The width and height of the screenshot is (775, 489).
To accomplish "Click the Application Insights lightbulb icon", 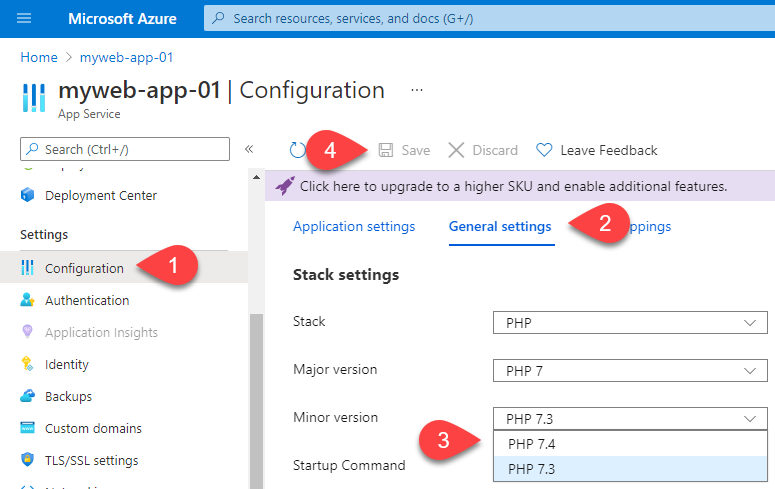I will point(28,331).
